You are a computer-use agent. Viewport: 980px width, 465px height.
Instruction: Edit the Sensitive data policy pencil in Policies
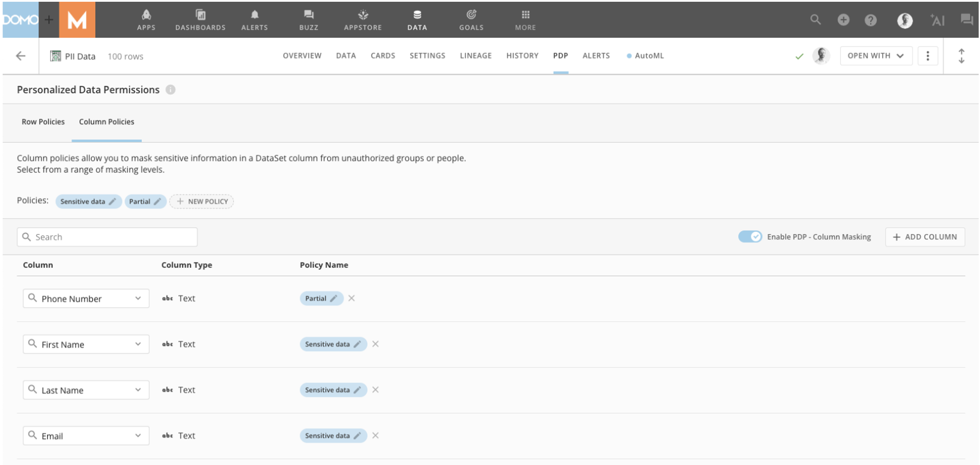click(112, 201)
